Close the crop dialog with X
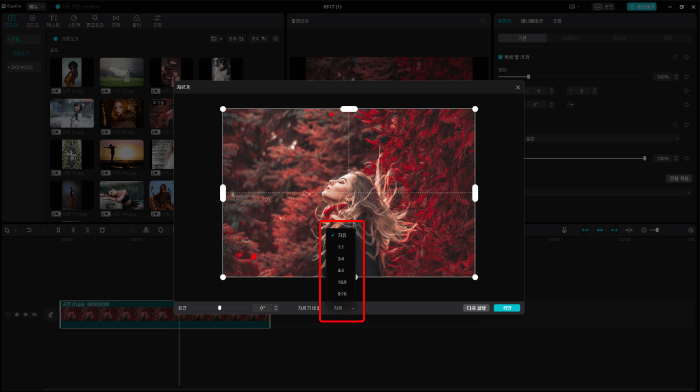This screenshot has width=700, height=392. [518, 87]
